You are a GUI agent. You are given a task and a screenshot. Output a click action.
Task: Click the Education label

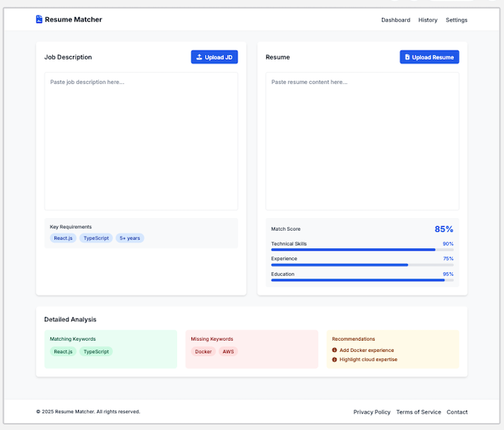pos(283,274)
